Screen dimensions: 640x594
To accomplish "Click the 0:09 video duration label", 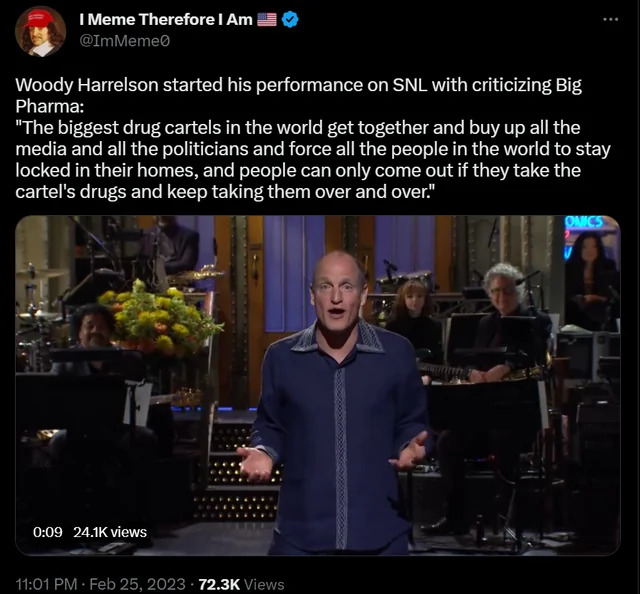I will (x=48, y=532).
